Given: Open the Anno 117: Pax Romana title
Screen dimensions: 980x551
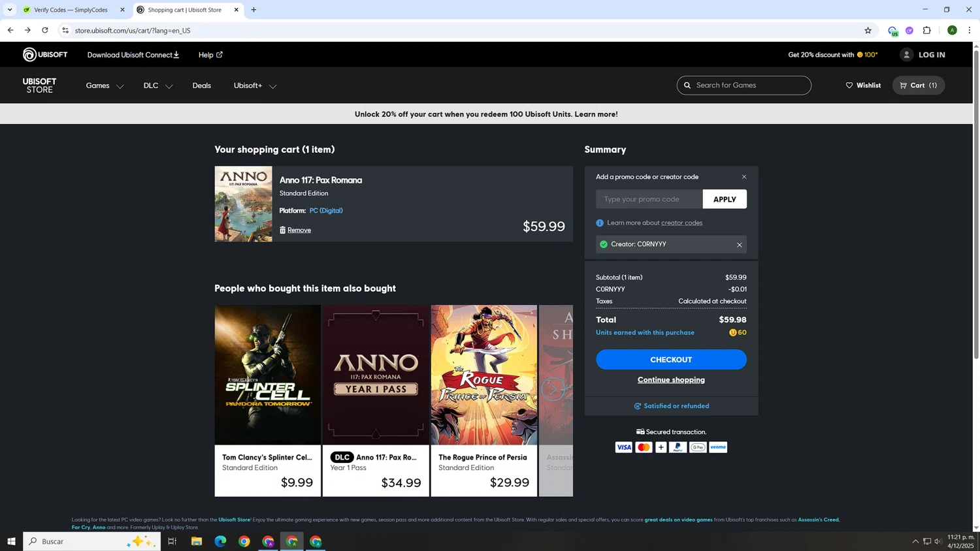Looking at the screenshot, I should (321, 180).
